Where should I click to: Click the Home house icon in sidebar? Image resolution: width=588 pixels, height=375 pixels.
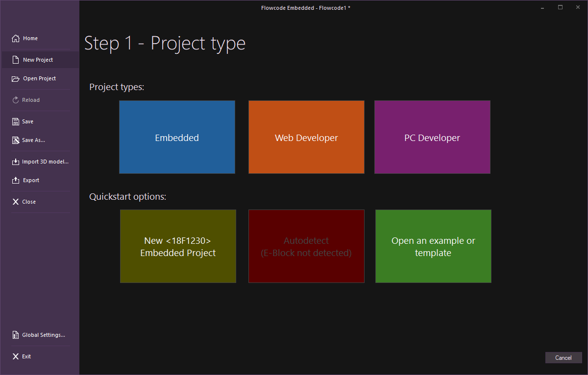(16, 38)
